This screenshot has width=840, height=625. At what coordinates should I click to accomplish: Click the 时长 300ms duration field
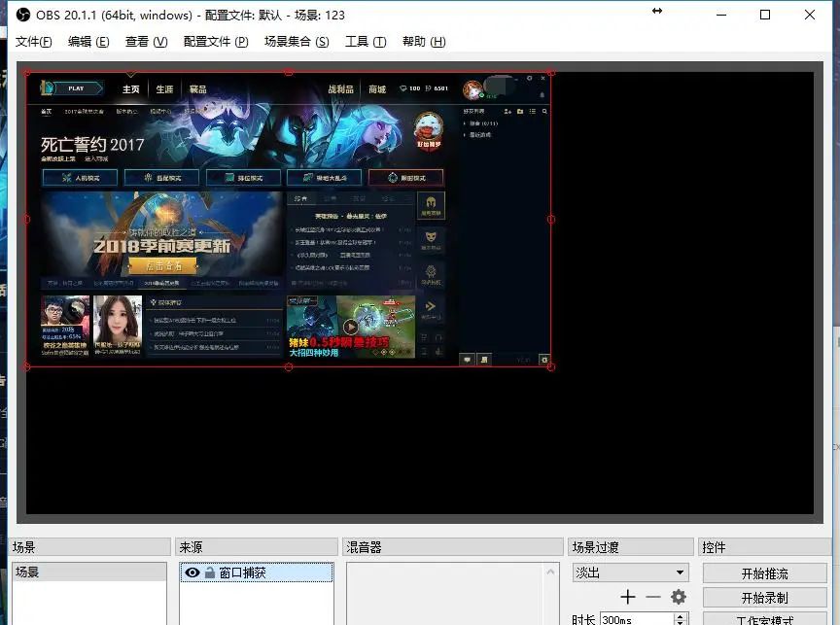click(637, 619)
